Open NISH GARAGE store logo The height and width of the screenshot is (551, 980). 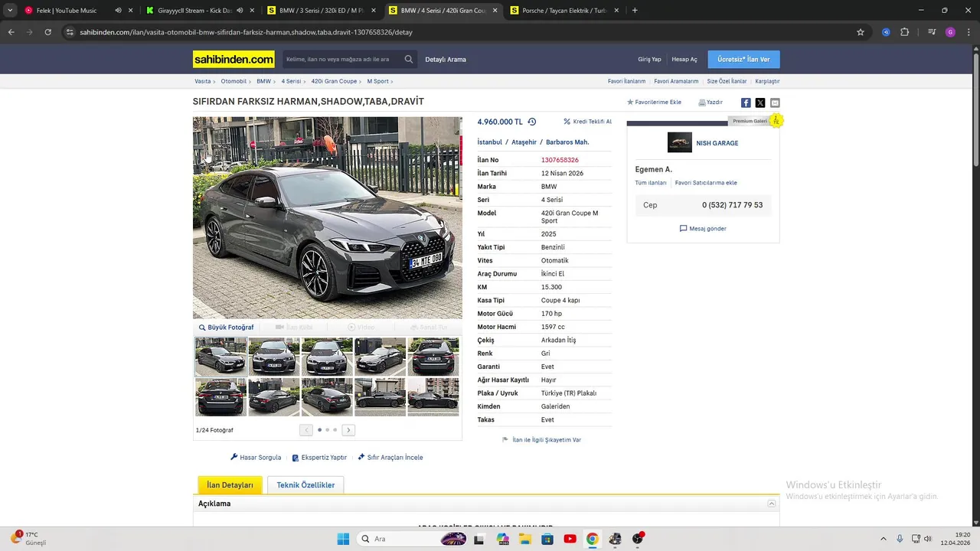(x=680, y=142)
